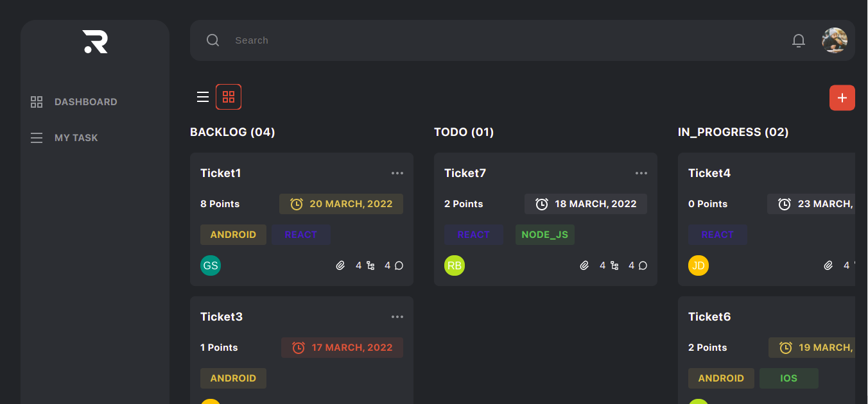The height and width of the screenshot is (404, 868).
Task: View comments bubble on Ticket7
Action: click(642, 265)
